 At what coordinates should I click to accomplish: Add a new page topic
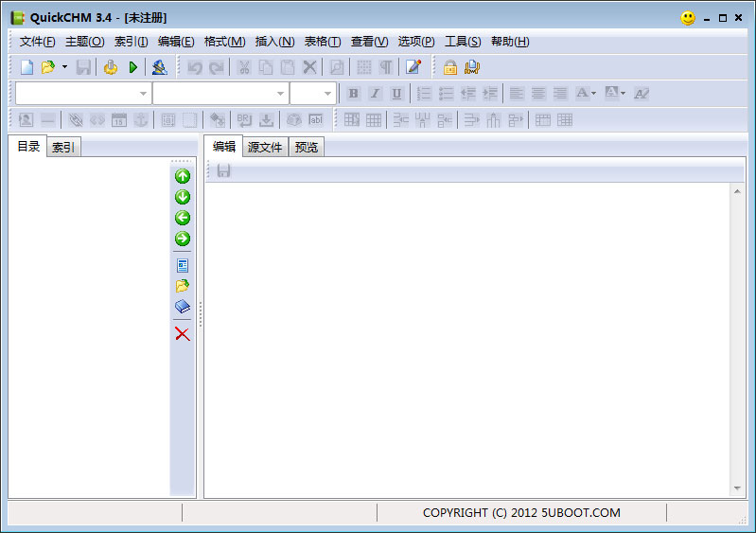point(183,265)
